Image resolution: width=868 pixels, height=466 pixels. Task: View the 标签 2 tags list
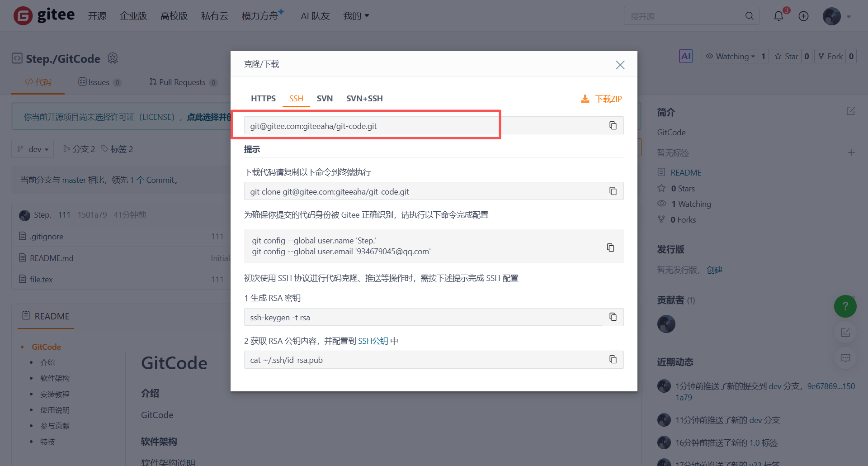117,149
